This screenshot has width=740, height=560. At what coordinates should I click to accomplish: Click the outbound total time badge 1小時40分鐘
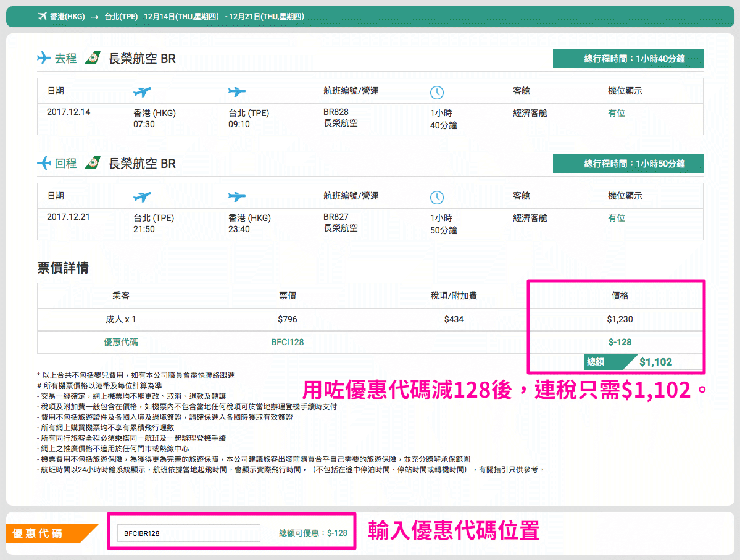click(628, 59)
